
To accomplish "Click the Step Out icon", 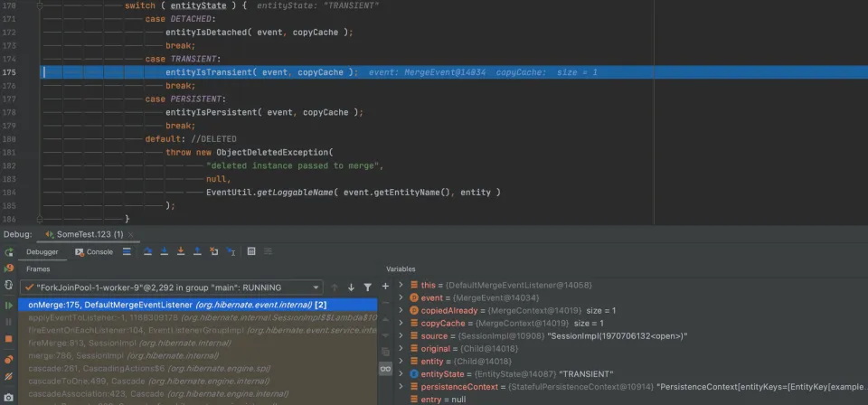I will (197, 251).
